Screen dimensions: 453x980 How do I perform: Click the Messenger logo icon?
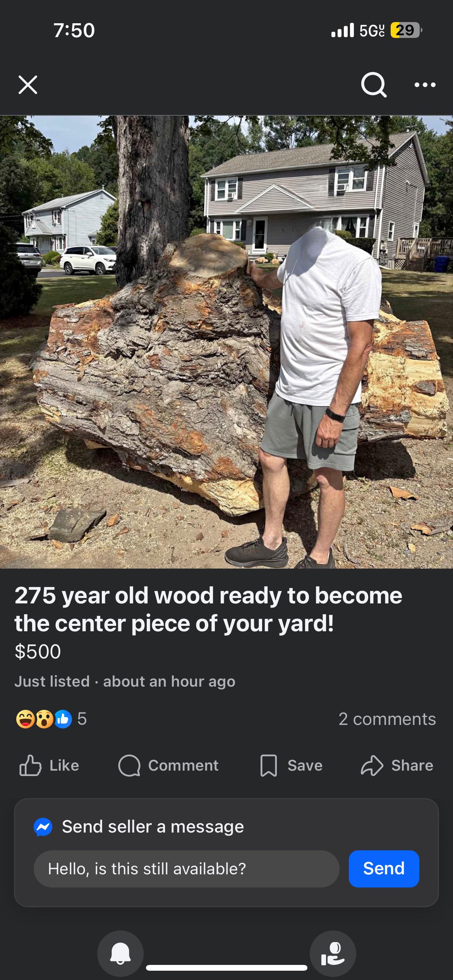coord(43,828)
